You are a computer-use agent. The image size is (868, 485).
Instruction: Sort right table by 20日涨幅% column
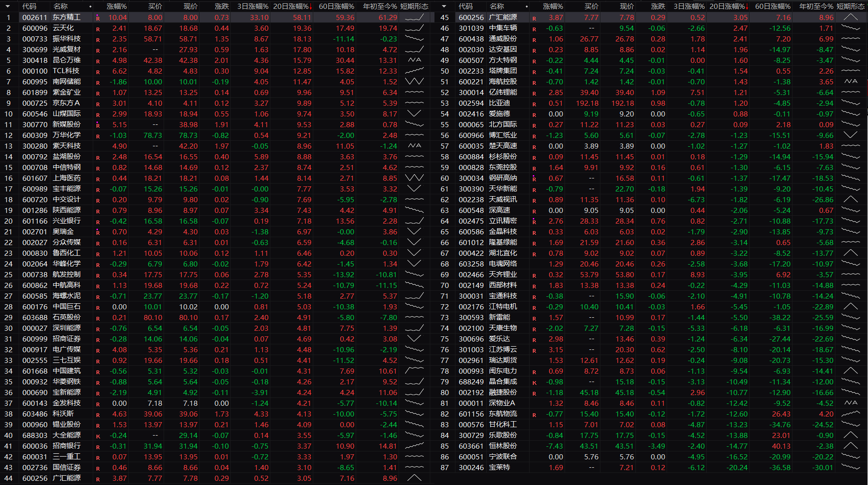[x=729, y=7]
